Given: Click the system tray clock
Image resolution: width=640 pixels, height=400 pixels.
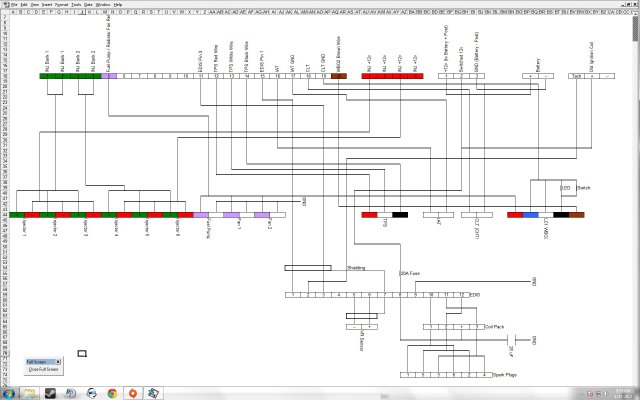Looking at the screenshot, I should pyautogui.click(x=623, y=393).
